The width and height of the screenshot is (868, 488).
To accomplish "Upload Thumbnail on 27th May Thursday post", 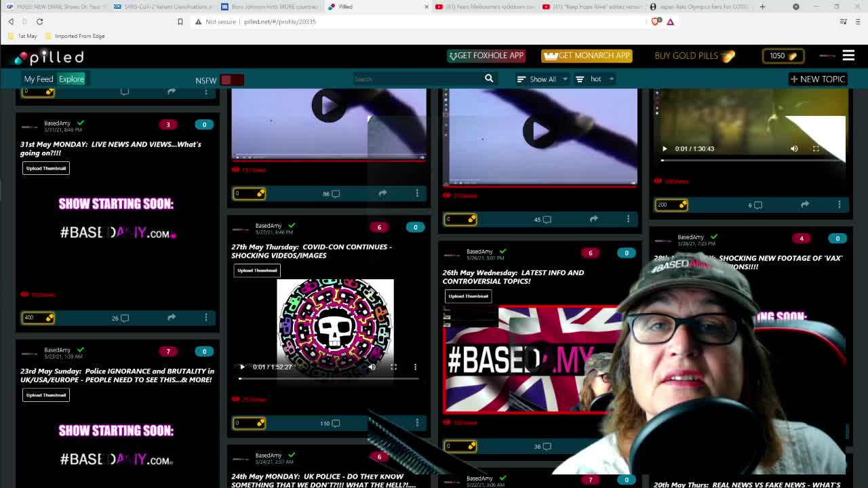I will coord(257,270).
